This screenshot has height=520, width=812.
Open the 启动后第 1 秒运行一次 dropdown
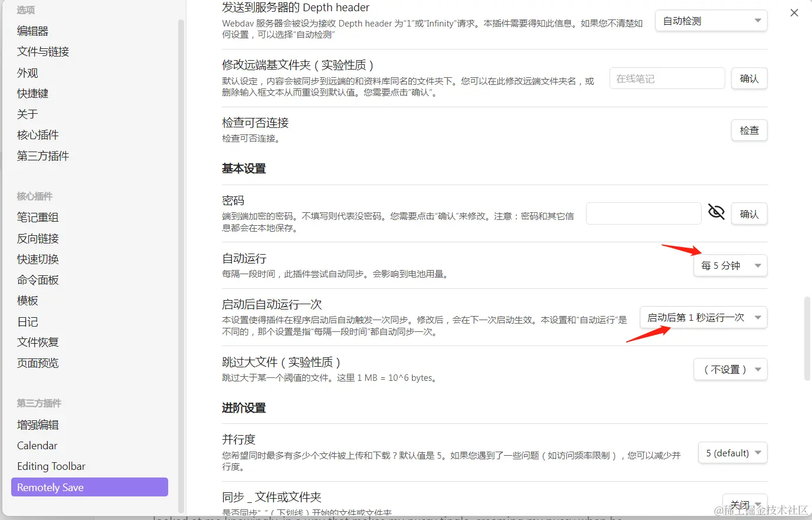click(703, 318)
